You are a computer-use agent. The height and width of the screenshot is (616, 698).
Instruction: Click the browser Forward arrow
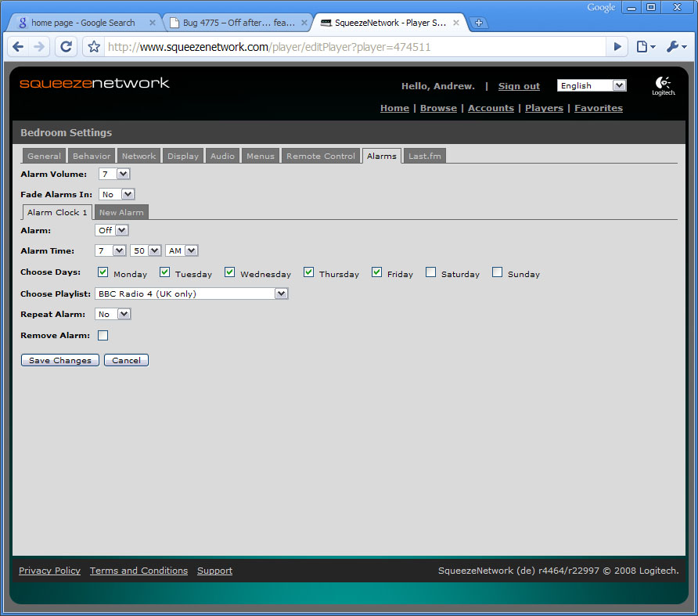click(x=40, y=47)
